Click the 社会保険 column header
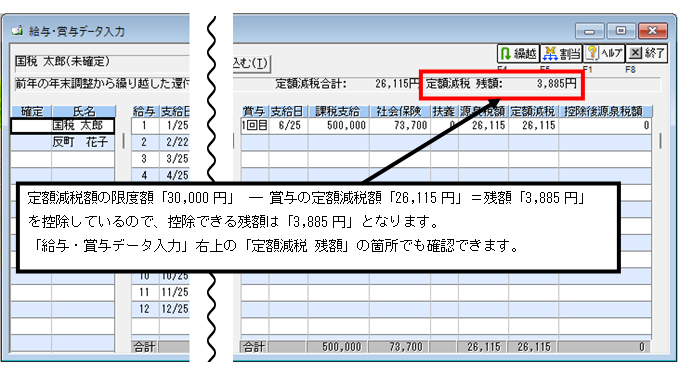 point(399,111)
